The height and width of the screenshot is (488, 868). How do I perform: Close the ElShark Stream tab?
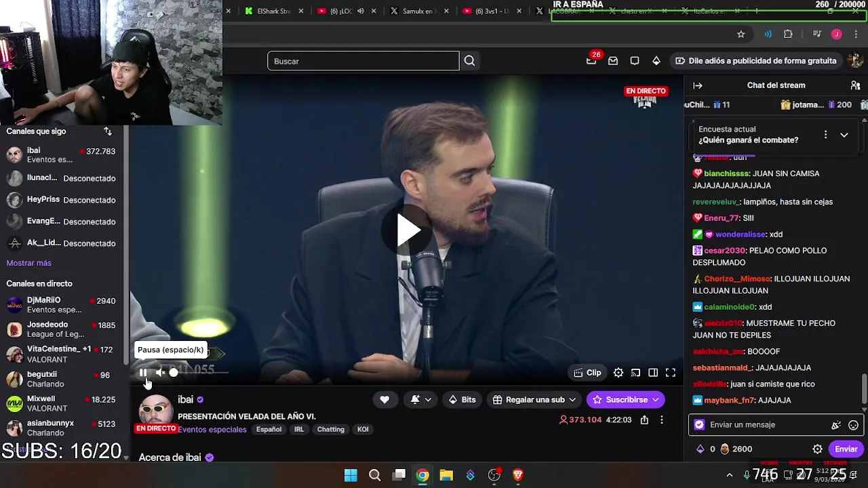(x=301, y=11)
